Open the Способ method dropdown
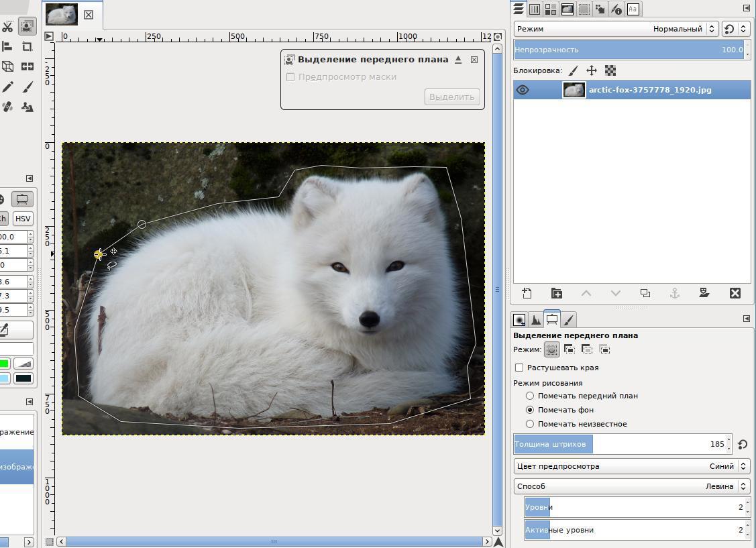 [x=631, y=486]
